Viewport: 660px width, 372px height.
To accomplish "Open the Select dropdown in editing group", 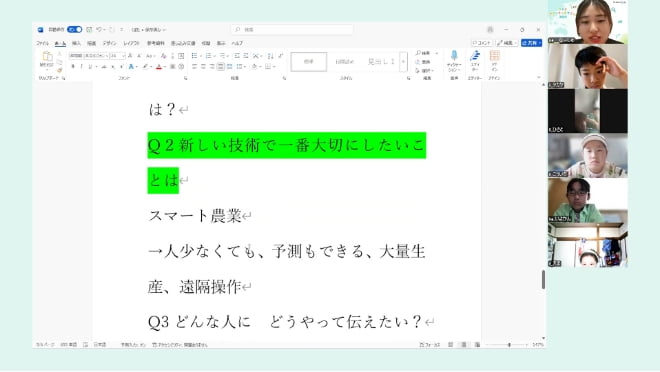I will [425, 71].
